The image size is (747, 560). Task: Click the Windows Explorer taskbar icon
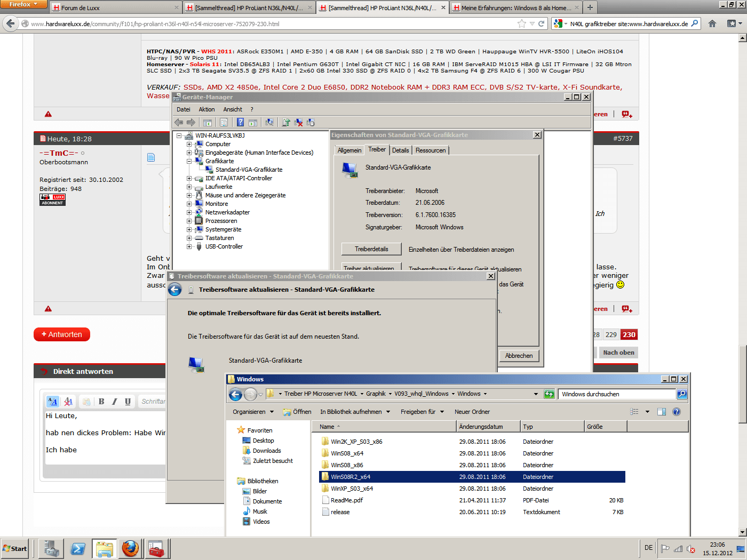tap(104, 548)
